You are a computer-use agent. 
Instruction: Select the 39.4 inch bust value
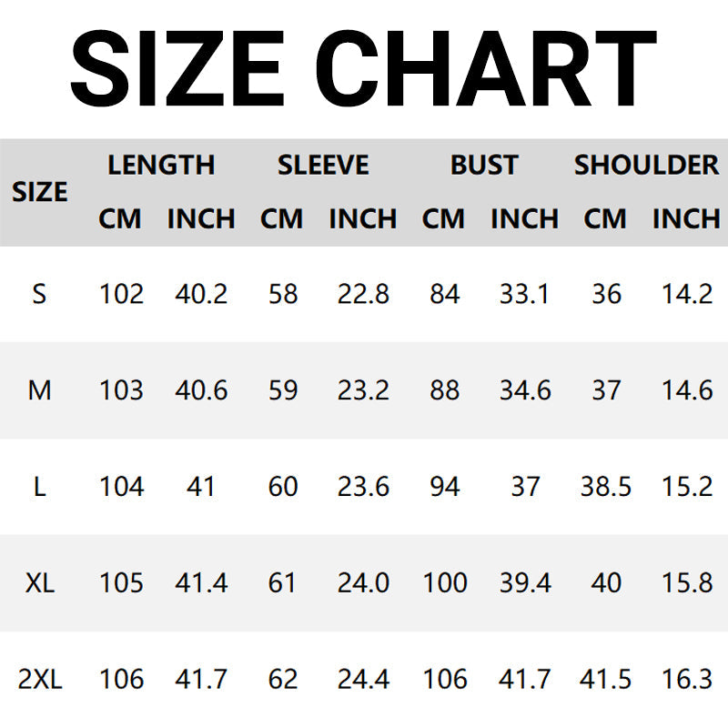coord(525,582)
